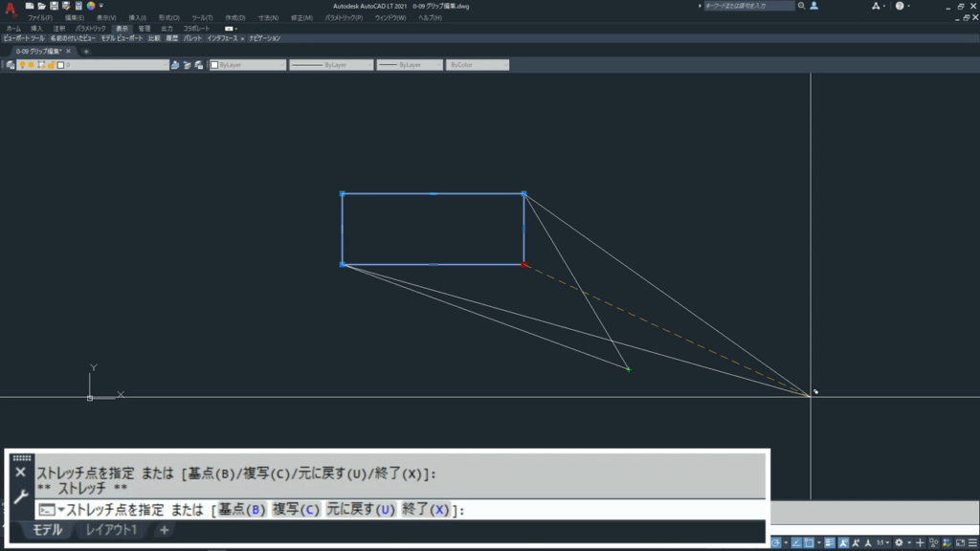The image size is (980, 551).
Task: Open command line customize wrench
Action: [21, 496]
